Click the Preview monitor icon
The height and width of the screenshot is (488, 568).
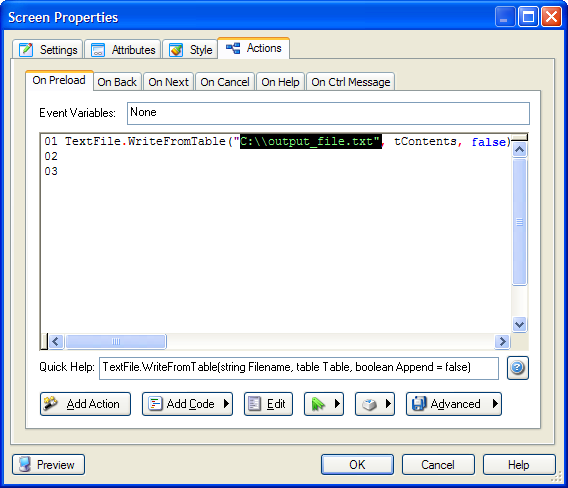[25, 464]
